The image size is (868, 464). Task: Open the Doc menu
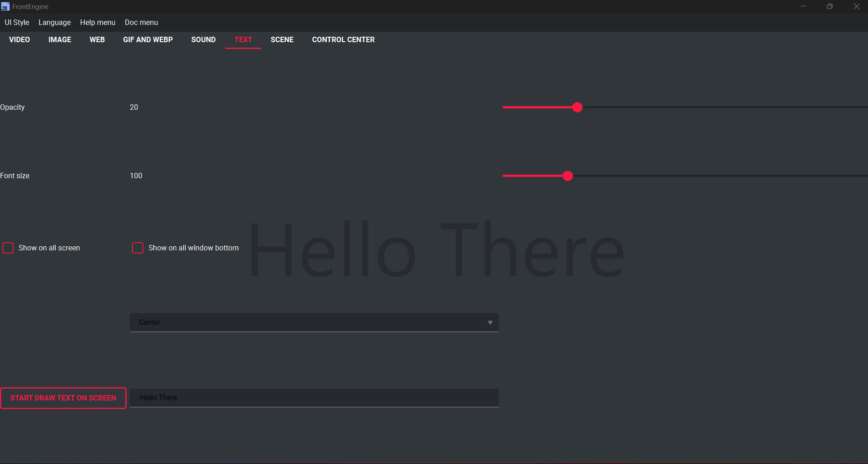[x=141, y=22]
